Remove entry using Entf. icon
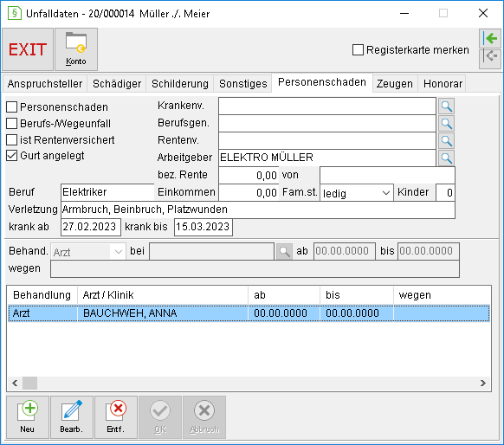The width and height of the screenshot is (504, 445). click(116, 417)
